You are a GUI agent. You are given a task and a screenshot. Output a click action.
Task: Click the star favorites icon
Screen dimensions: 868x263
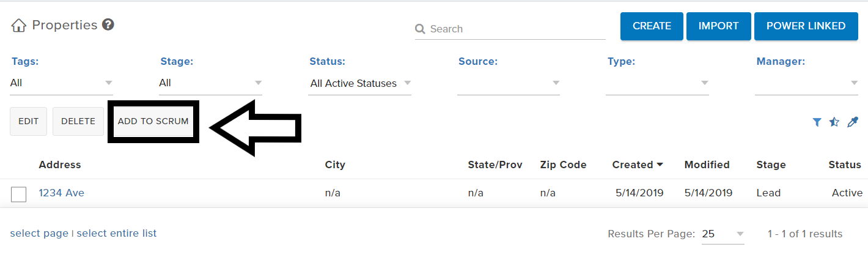click(834, 122)
